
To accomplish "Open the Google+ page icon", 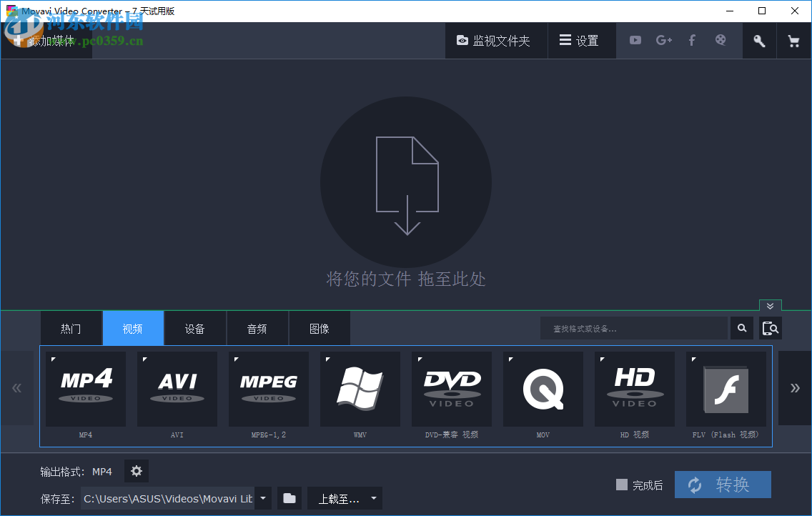I will (663, 40).
